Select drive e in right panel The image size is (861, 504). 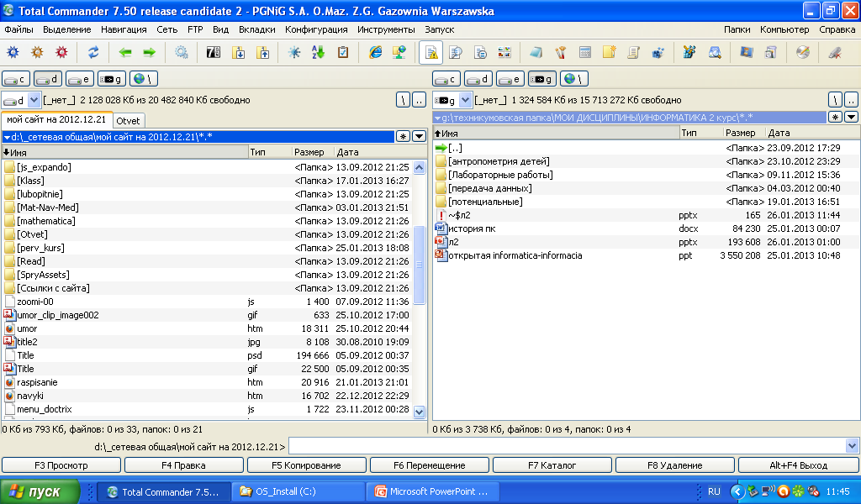(x=510, y=79)
